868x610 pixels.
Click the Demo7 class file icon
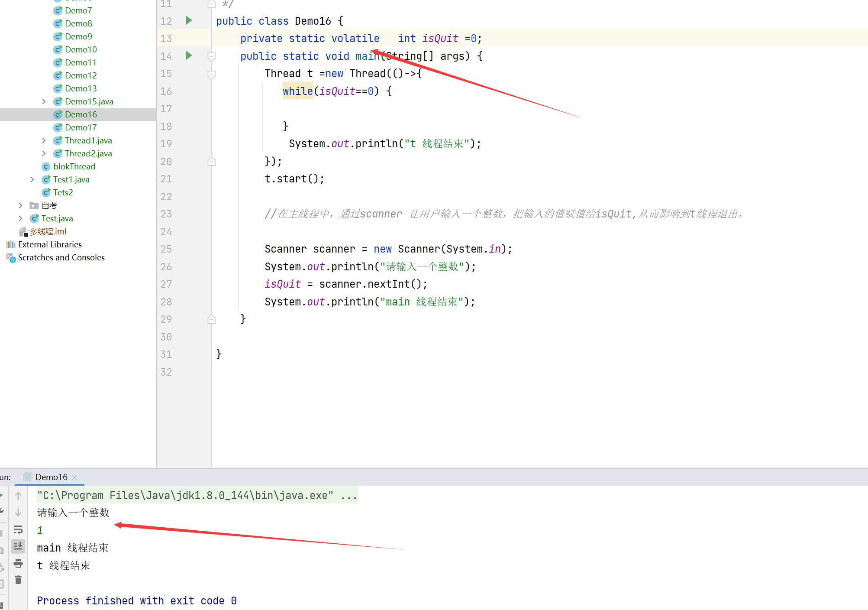click(58, 10)
